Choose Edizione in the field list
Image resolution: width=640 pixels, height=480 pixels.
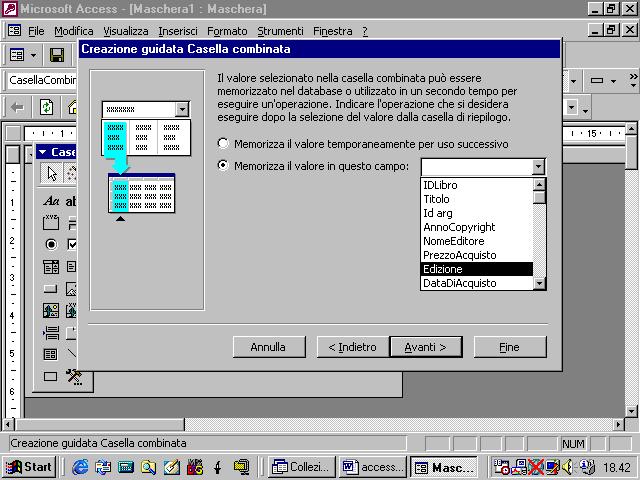[x=477, y=269]
